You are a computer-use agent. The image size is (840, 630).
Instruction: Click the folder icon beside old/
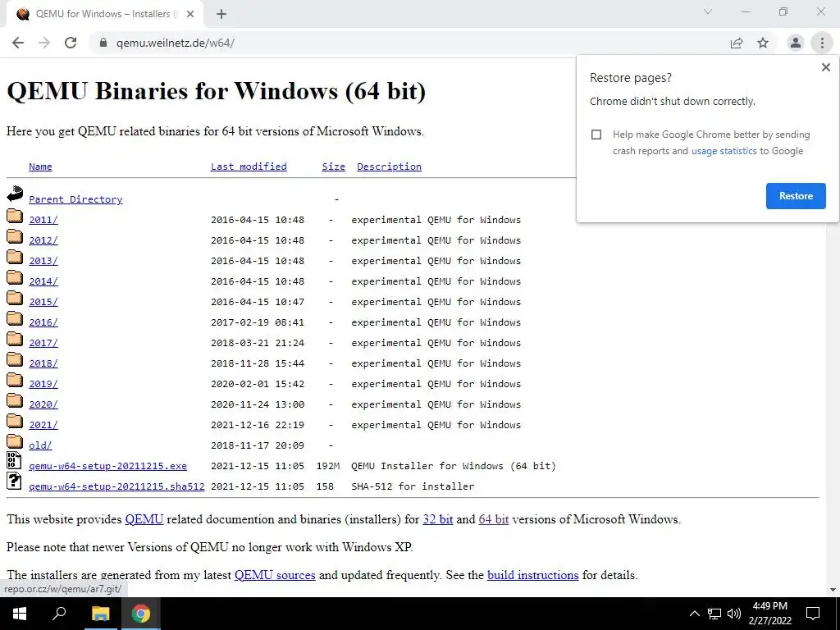pos(15,441)
